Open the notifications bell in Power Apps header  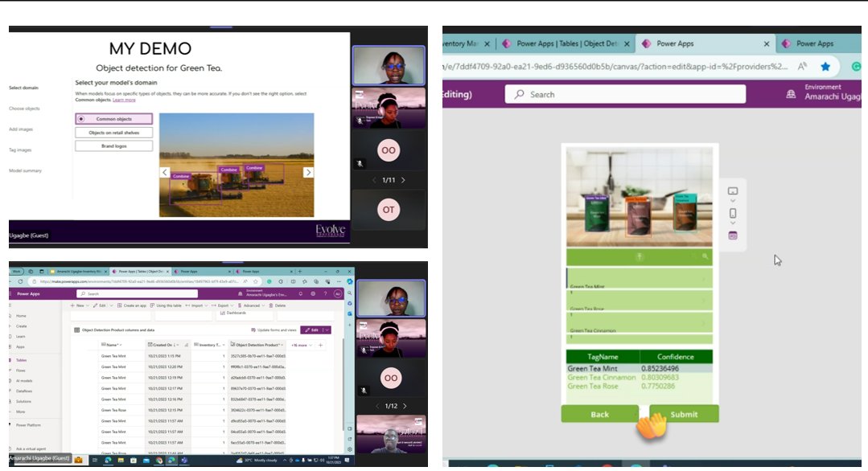click(301, 293)
